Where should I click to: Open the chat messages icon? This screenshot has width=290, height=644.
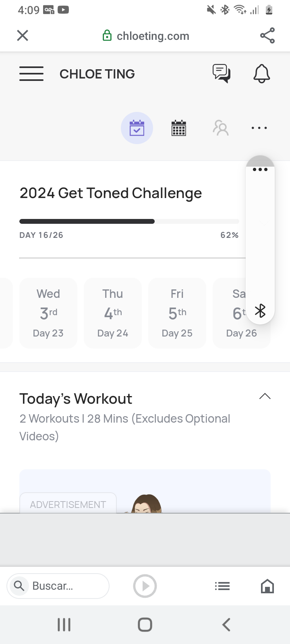click(221, 73)
